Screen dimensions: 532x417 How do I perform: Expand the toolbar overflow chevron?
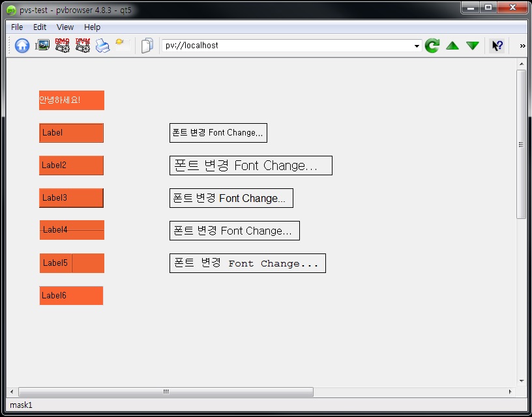521,46
